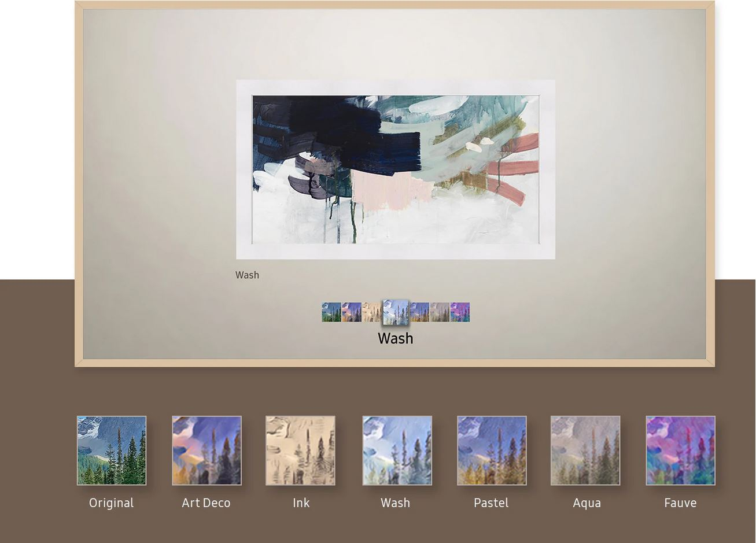
Task: Pick the gray Aqua swatch in TV carousel
Action: (440, 312)
